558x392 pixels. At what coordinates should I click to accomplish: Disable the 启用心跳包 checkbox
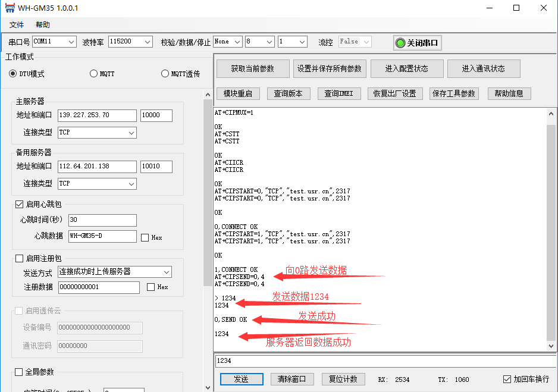pyautogui.click(x=20, y=204)
